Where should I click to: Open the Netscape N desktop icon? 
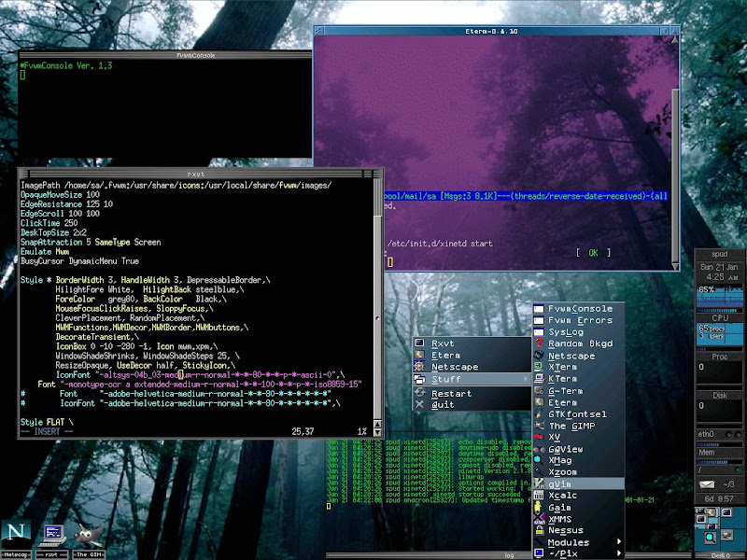16,532
